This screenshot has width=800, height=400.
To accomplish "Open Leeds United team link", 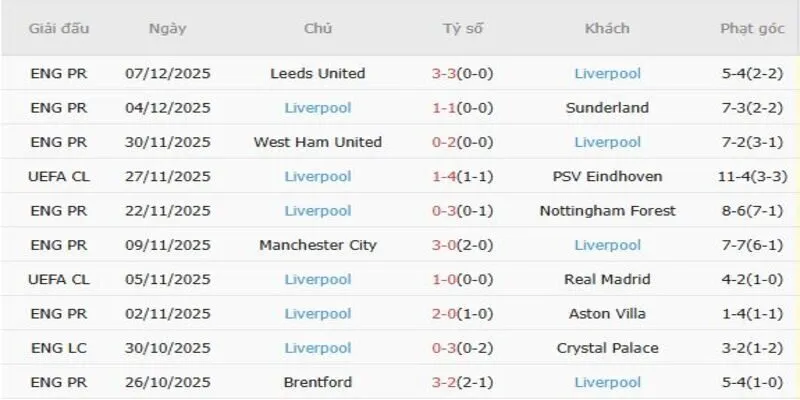I will (318, 73).
